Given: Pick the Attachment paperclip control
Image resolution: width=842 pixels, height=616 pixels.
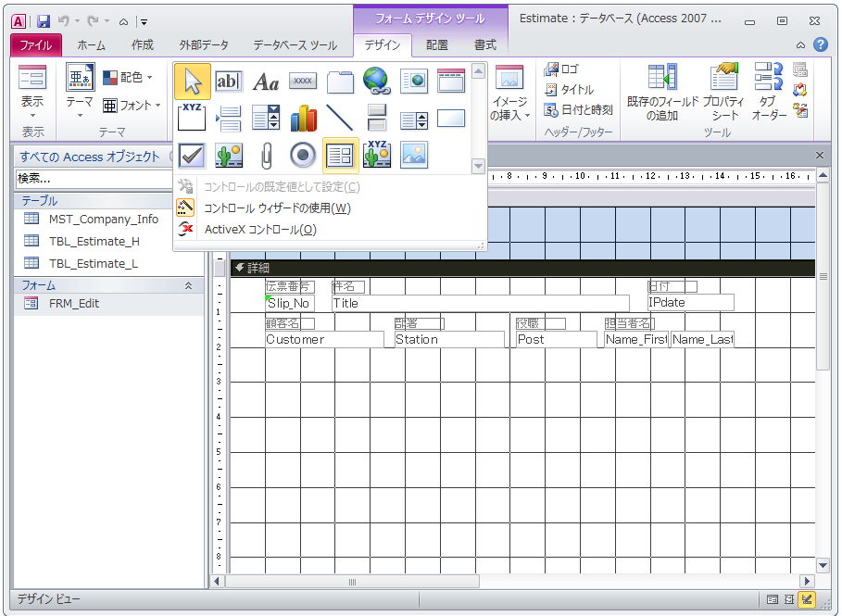Looking at the screenshot, I should click(x=266, y=156).
